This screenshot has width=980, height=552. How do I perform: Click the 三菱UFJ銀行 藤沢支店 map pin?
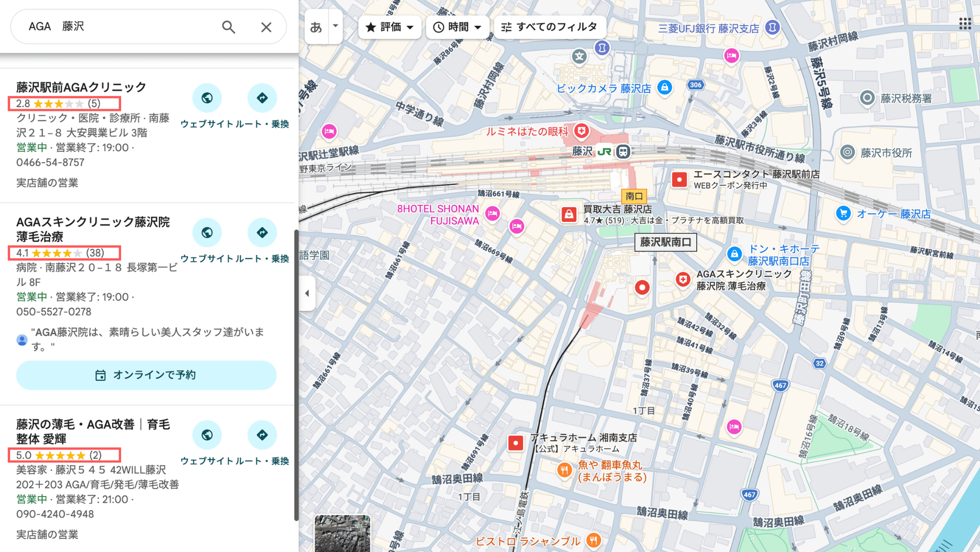[772, 27]
